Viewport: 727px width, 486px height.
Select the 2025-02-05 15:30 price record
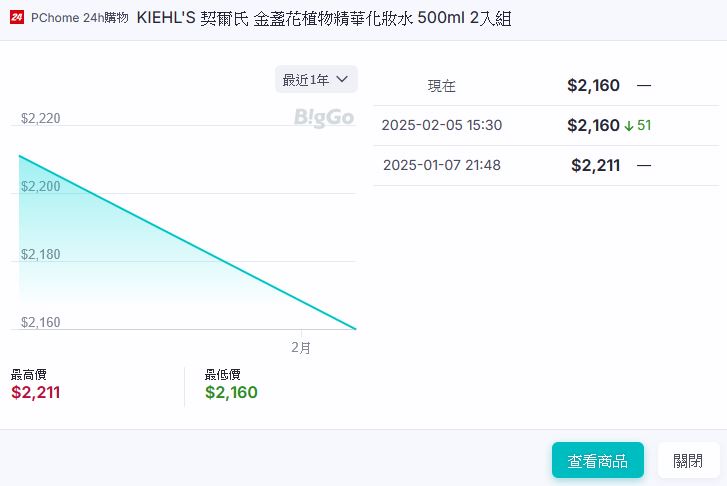coord(545,126)
